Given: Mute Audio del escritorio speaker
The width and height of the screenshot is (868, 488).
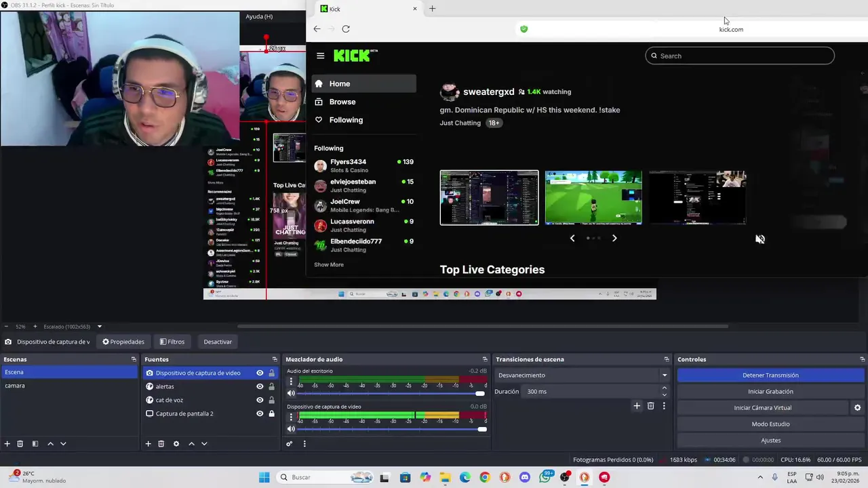Looking at the screenshot, I should click(291, 393).
